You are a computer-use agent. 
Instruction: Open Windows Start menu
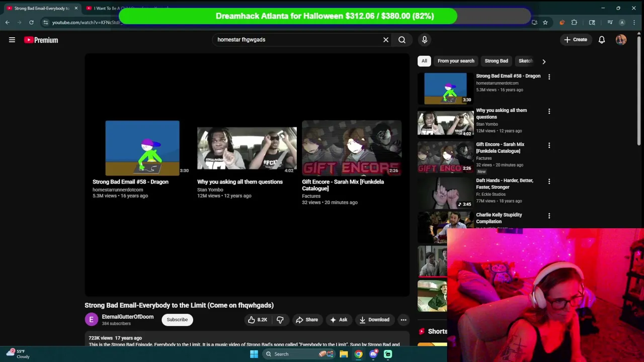coord(254,354)
